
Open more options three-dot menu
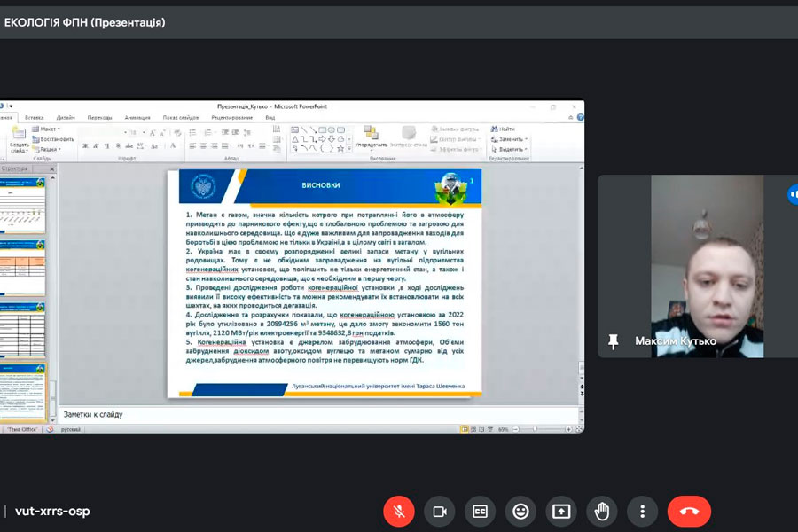[642, 512]
